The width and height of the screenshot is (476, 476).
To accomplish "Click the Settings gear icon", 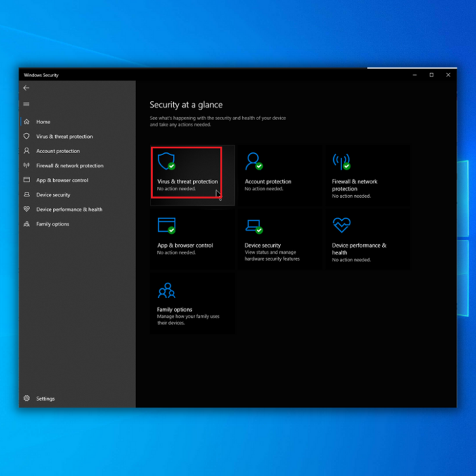I will 27,398.
